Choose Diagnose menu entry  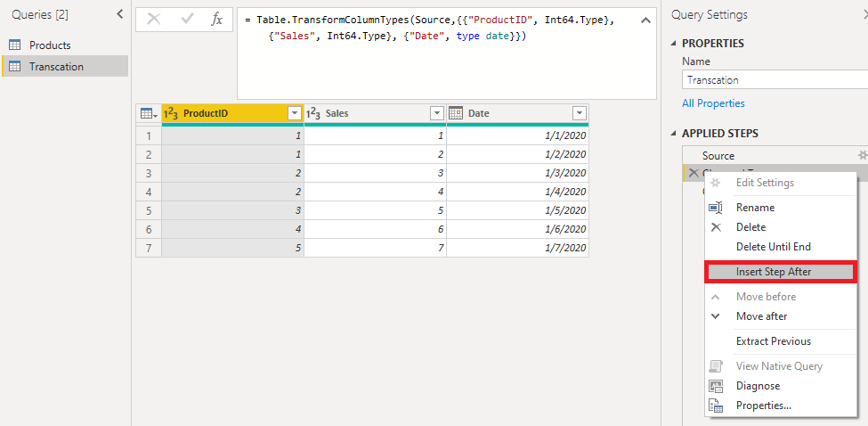pyautogui.click(x=781, y=386)
